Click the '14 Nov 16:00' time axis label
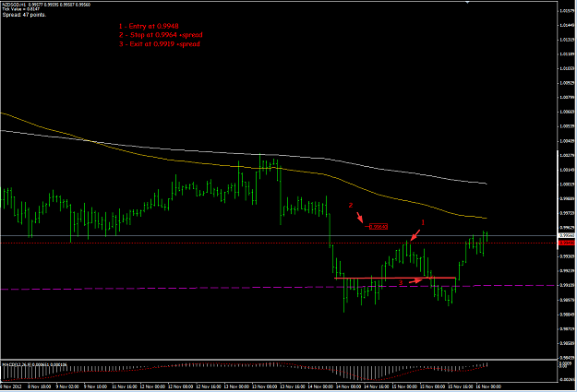577x392 pixels. pyautogui.click(x=377, y=386)
